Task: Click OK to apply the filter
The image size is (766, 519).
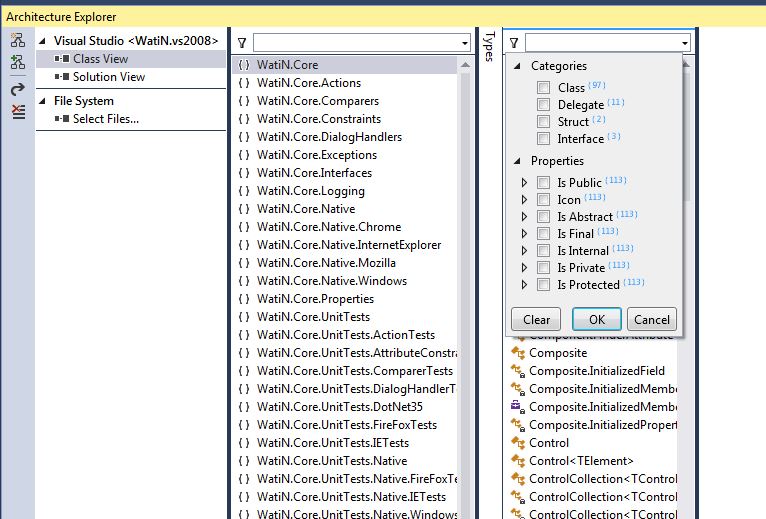Action: [x=597, y=320]
